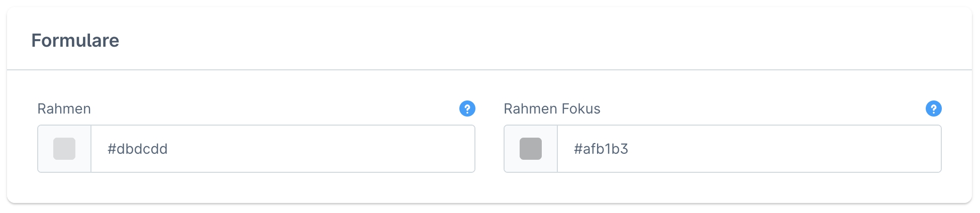Click the swatch box left of #dbdcdd

click(64, 149)
